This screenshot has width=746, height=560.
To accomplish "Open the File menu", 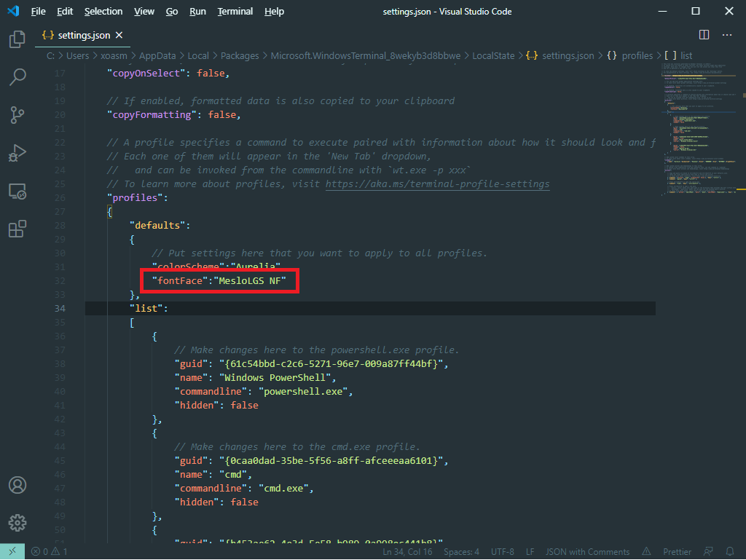I will 38,12.
